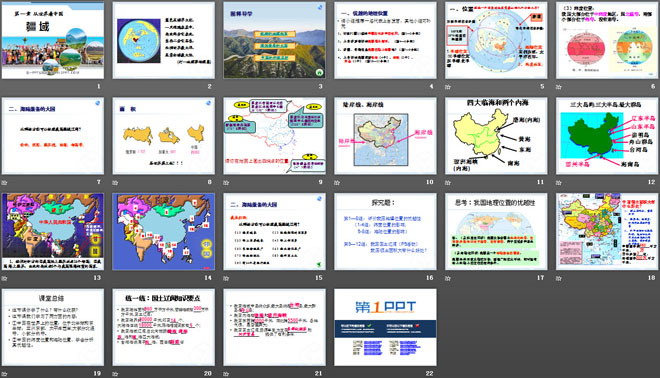The height and width of the screenshot is (378, 660).
Task: Click the star icon below slide 20
Action: pyautogui.click(x=115, y=373)
